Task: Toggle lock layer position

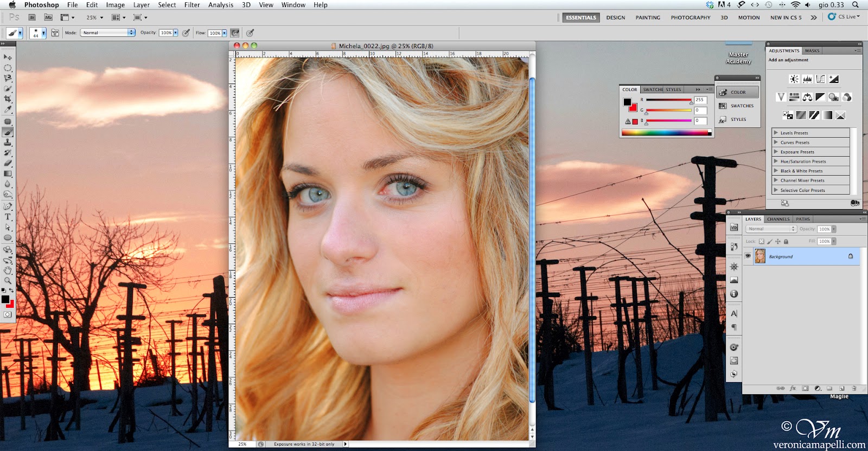Action: click(777, 241)
